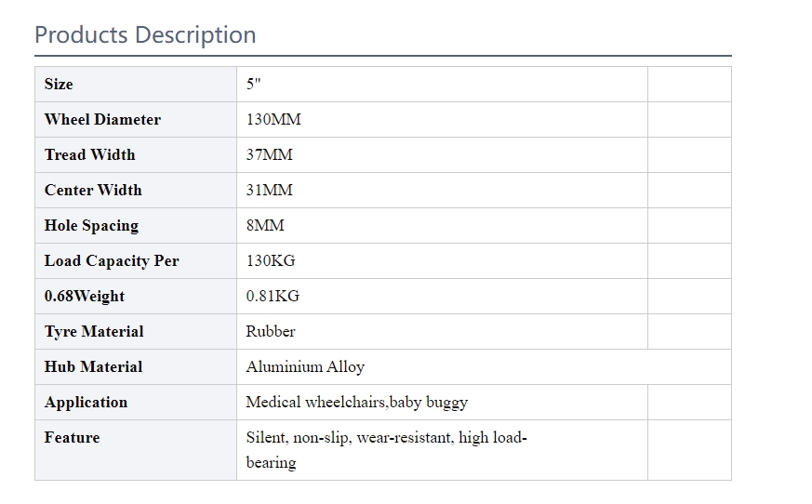Select the Tyre Material label

coord(94,332)
